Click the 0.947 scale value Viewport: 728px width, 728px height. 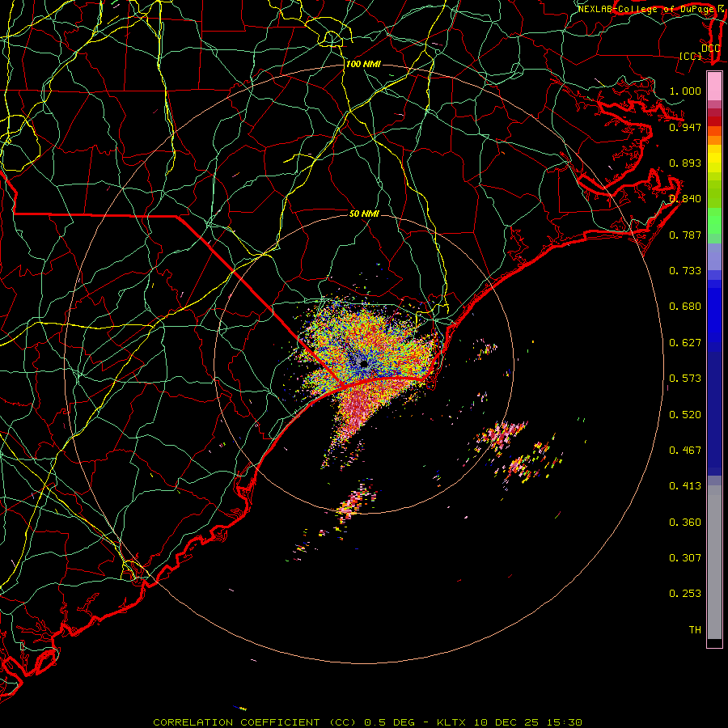(685, 127)
